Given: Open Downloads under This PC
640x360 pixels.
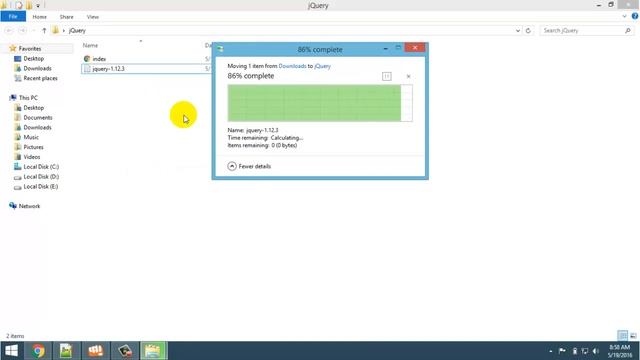Looking at the screenshot, I should tap(37, 127).
